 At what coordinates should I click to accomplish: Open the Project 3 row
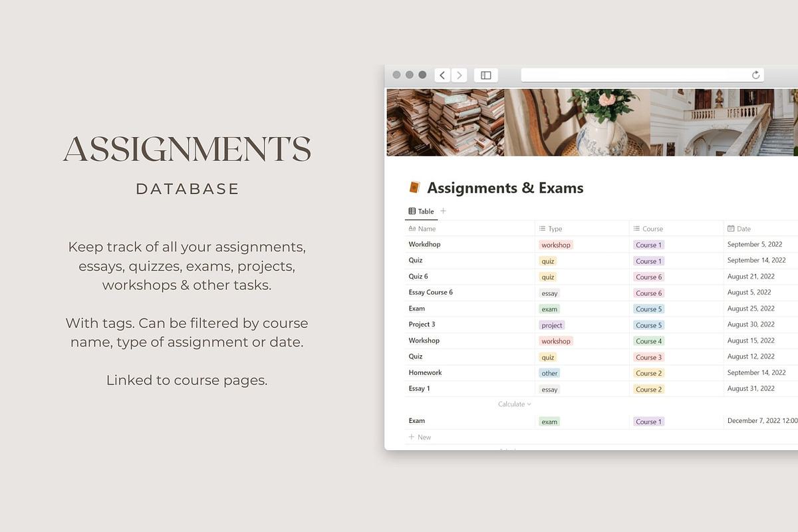(422, 324)
